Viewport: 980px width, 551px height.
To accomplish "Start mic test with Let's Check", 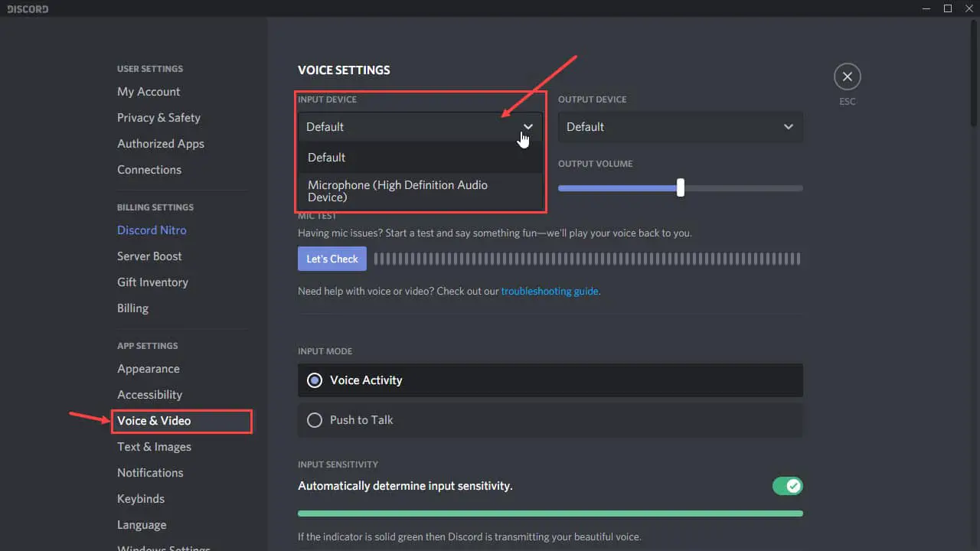I will pyautogui.click(x=332, y=259).
